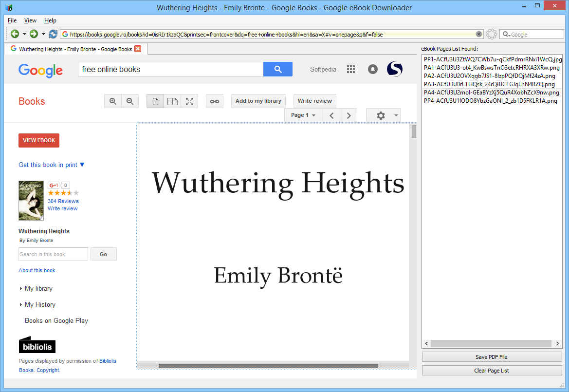Open the Copyright link
Viewport: 569px width, 392px height.
click(48, 370)
